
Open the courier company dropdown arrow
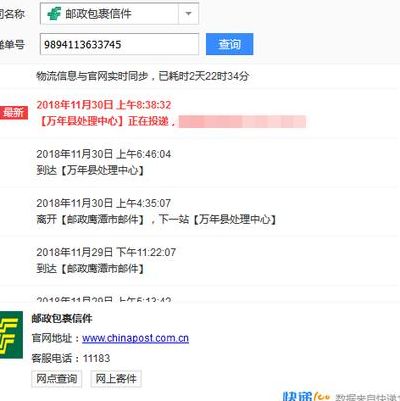click(x=188, y=14)
